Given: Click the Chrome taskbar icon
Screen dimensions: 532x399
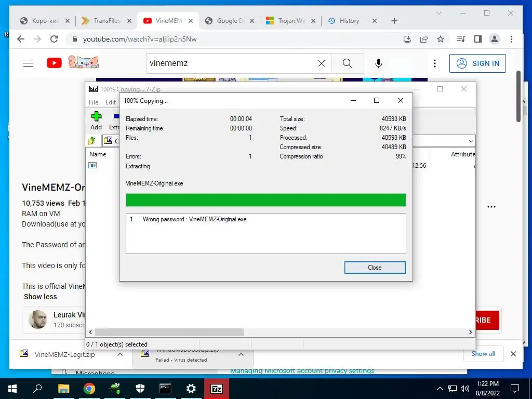Looking at the screenshot, I should pos(89,389).
